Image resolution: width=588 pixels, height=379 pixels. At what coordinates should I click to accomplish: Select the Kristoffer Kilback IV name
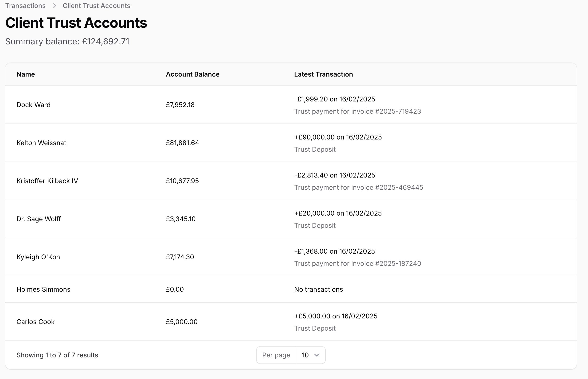click(x=47, y=181)
